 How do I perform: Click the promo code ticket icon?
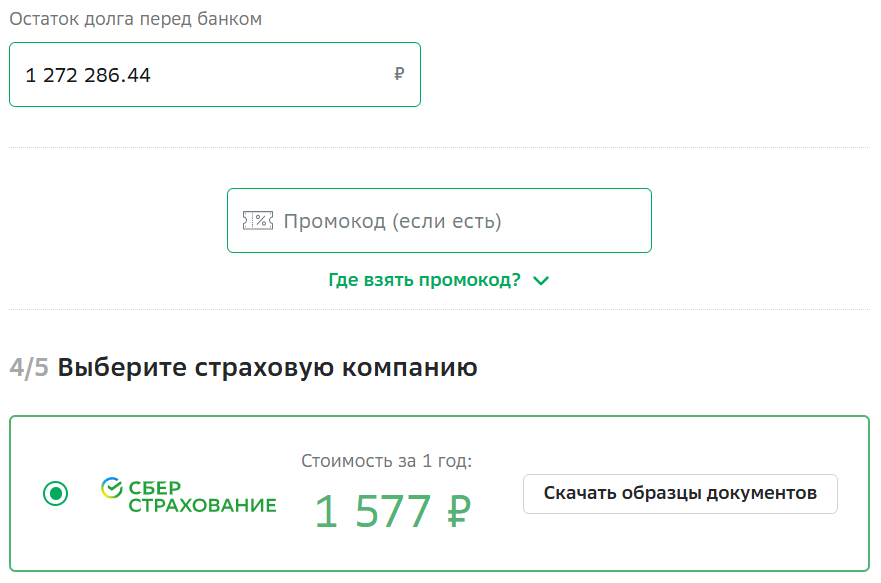click(258, 219)
